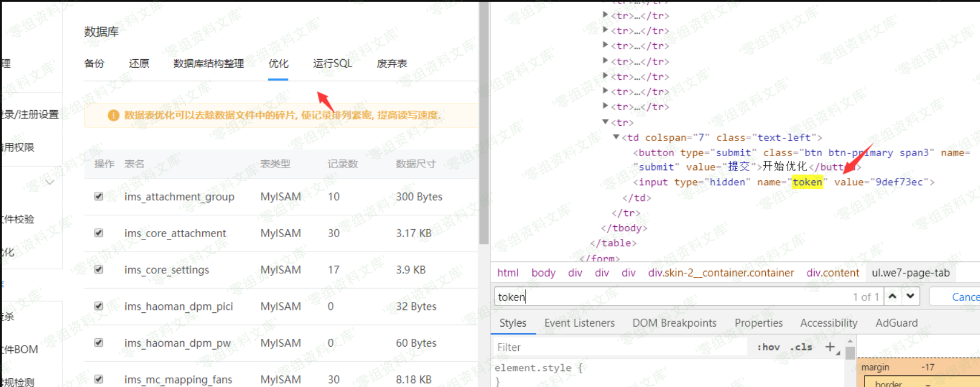Click next search result down arrow

coord(910,296)
